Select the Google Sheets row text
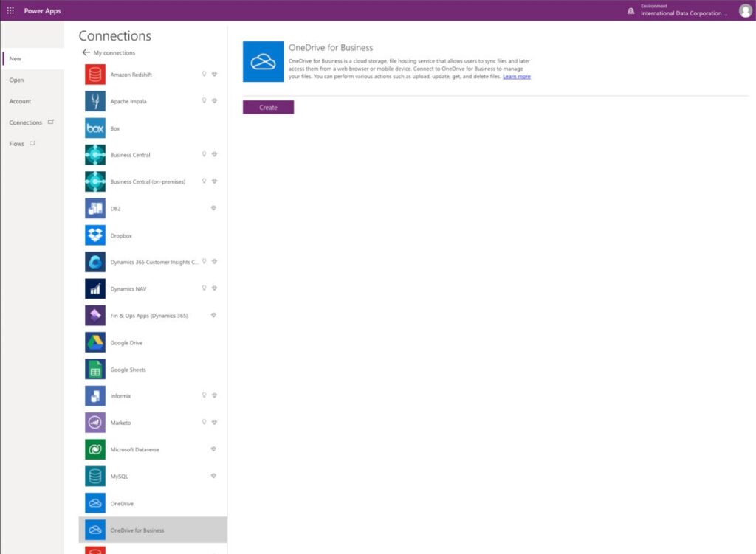This screenshot has width=756, height=554. tap(128, 370)
